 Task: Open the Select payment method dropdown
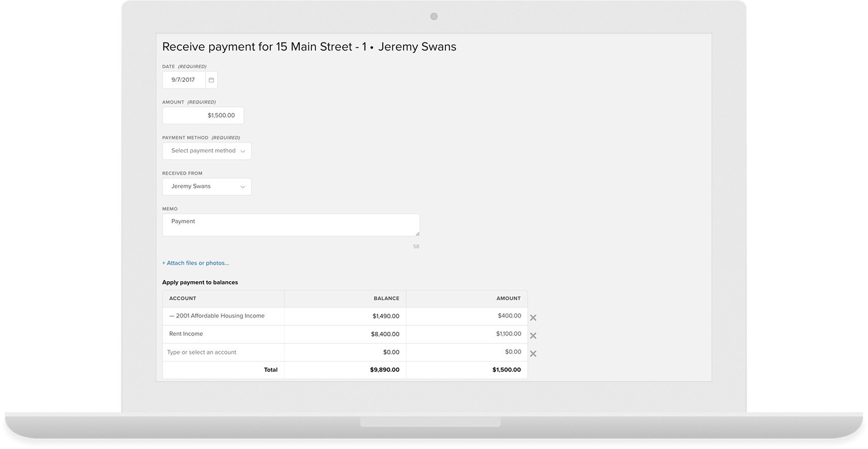click(206, 151)
